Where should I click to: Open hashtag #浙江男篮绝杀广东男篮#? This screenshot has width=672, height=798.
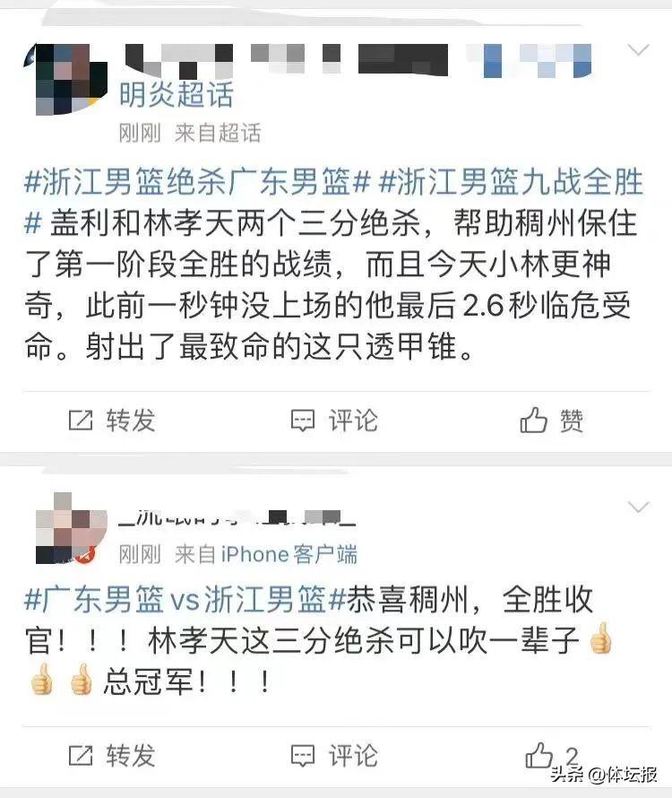pyautogui.click(x=197, y=182)
